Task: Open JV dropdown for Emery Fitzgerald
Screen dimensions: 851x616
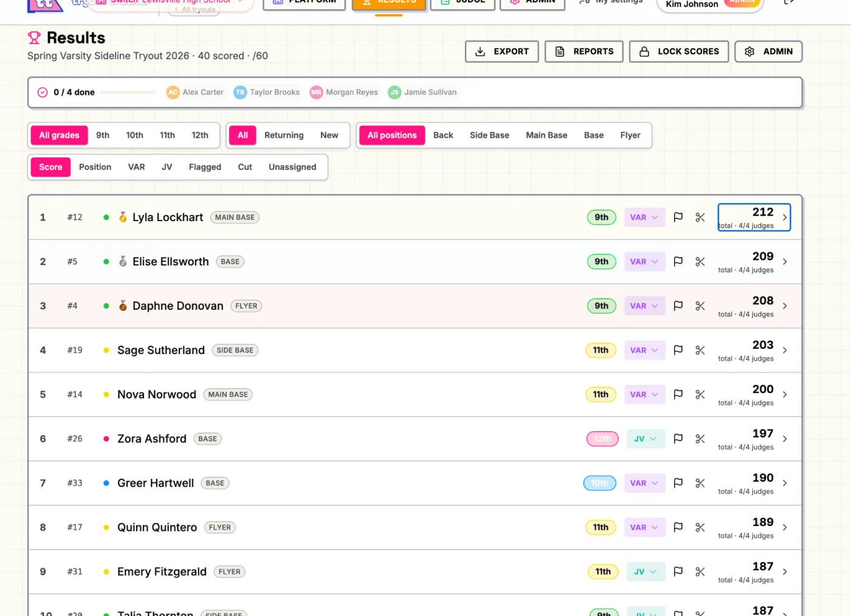Action: (x=646, y=572)
